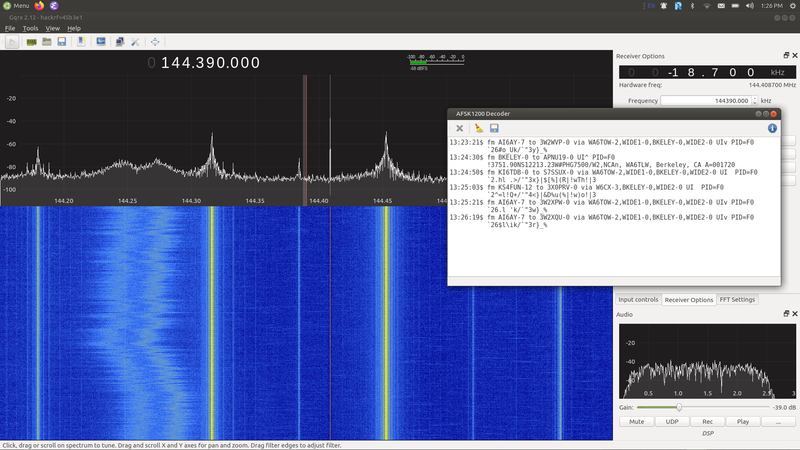The width and height of the screenshot is (800, 450).
Task: Click the 144.30 label on frequency axis
Action: (191, 201)
